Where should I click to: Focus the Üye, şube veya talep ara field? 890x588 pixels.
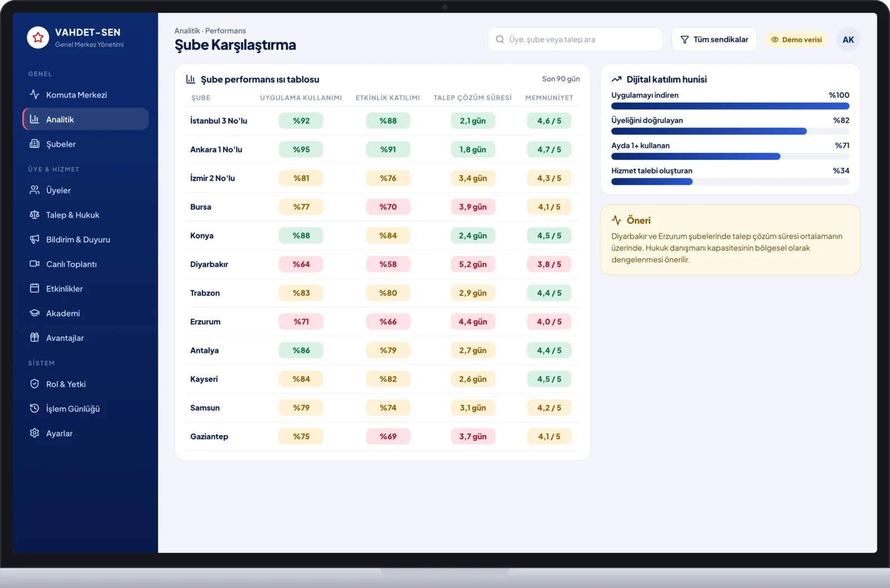tap(576, 39)
